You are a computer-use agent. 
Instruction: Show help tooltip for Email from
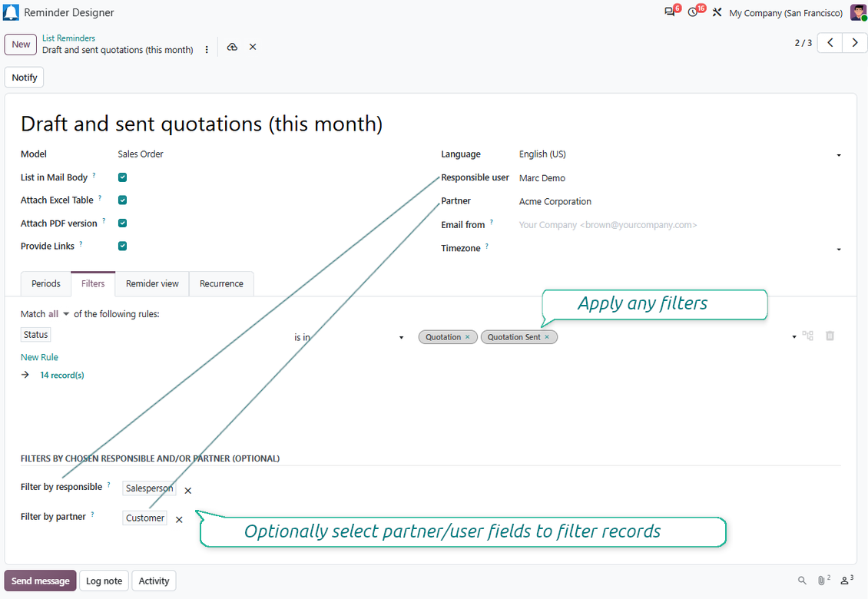[x=492, y=222]
